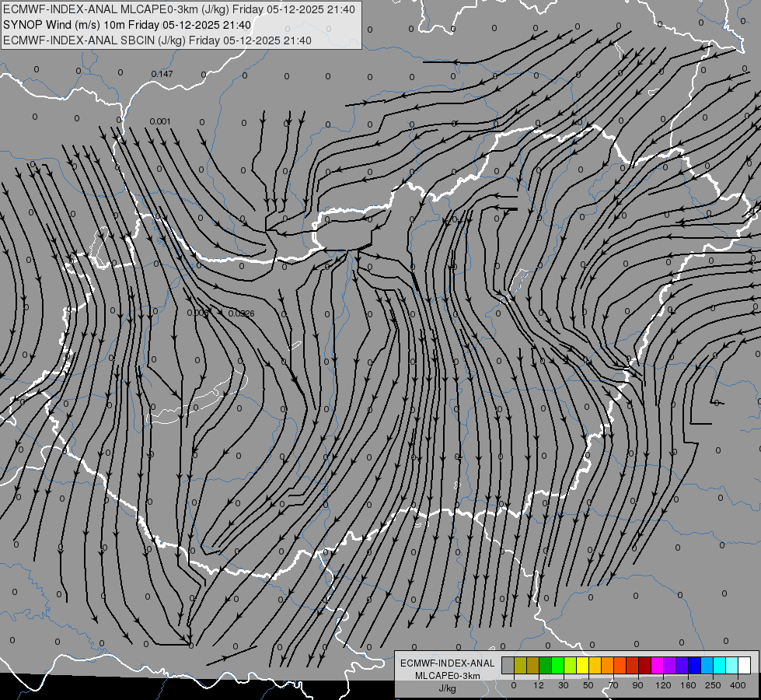
Task: Click the legend scale label 70
Action: pyautogui.click(x=613, y=685)
